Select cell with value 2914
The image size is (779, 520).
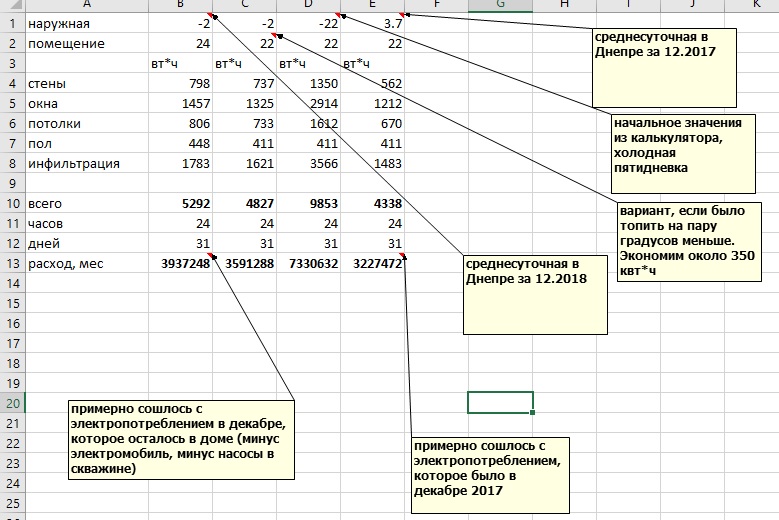[309, 103]
